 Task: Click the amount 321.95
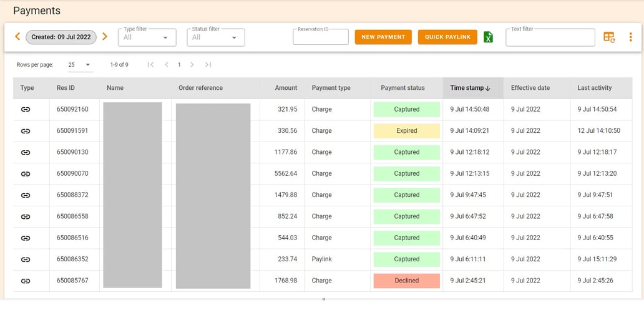click(288, 109)
